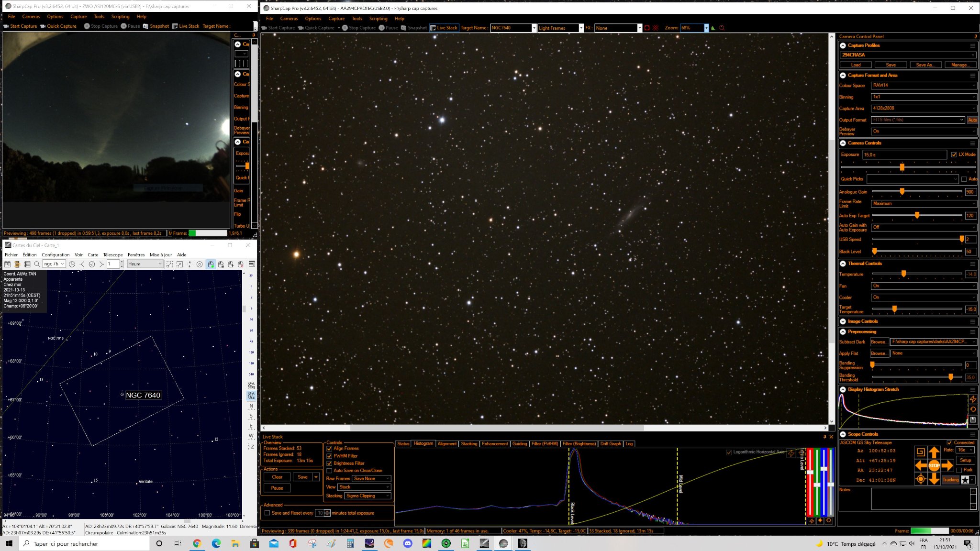The height and width of the screenshot is (551, 980).
Task: Click the Z zenith icon on Cartes du Ciel sidebar
Action: point(251,447)
